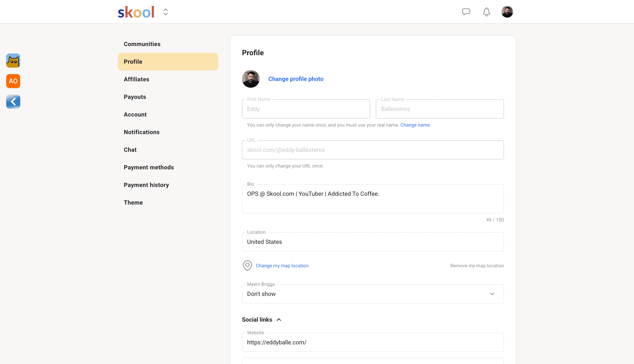
Task: Select the Theme settings item
Action: tap(133, 203)
